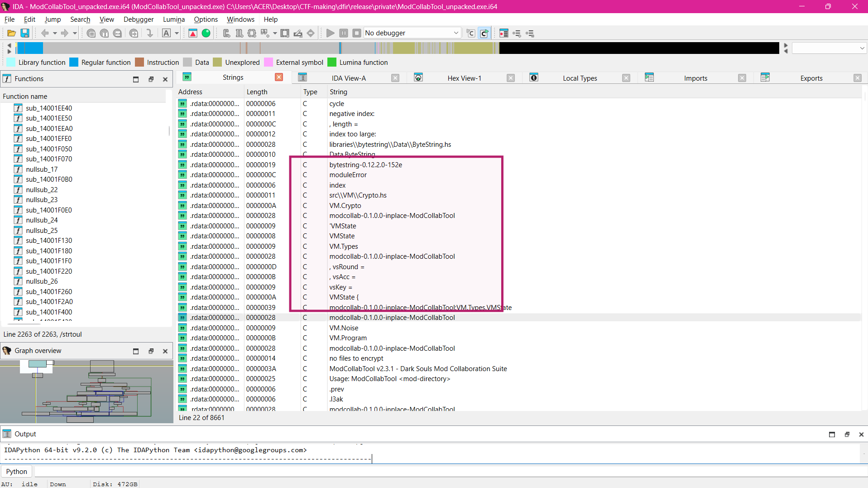
Task: Float the Functions panel
Action: tap(151, 79)
